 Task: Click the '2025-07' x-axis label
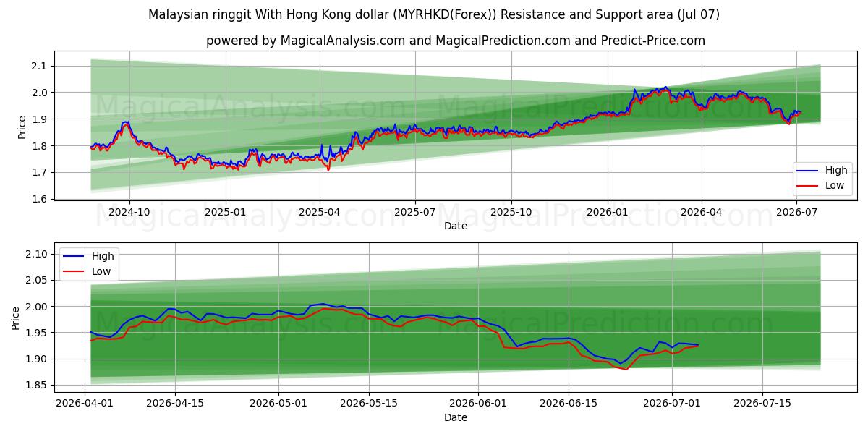(x=415, y=213)
